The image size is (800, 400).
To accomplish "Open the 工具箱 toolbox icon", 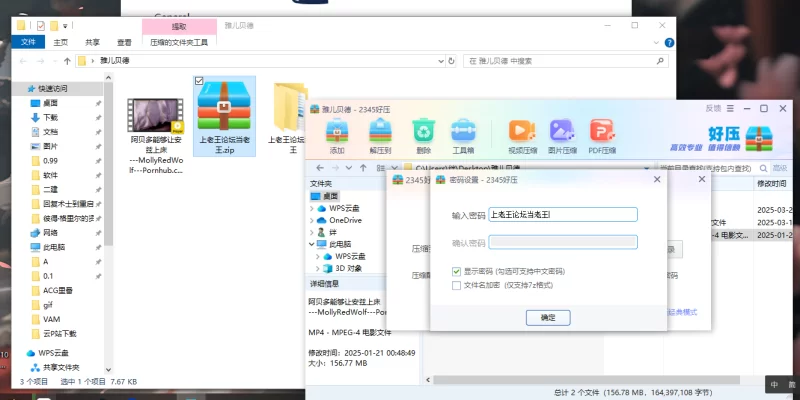I will (x=463, y=130).
